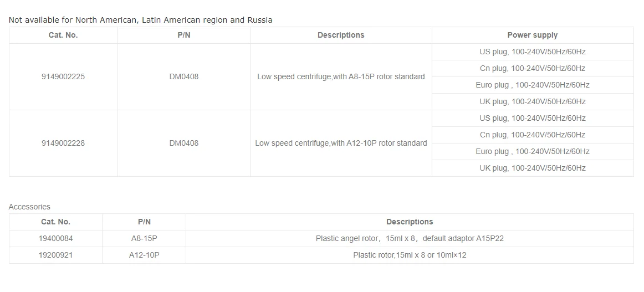Select US plug option for catalog 9149002225
The width and height of the screenshot is (644, 292).
pos(532,52)
